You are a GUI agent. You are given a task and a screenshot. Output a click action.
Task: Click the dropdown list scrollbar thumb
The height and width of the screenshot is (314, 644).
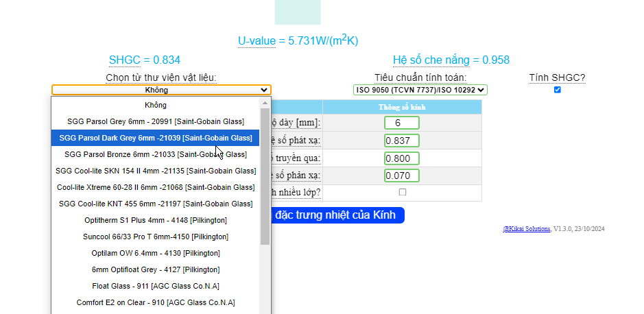tap(265, 176)
